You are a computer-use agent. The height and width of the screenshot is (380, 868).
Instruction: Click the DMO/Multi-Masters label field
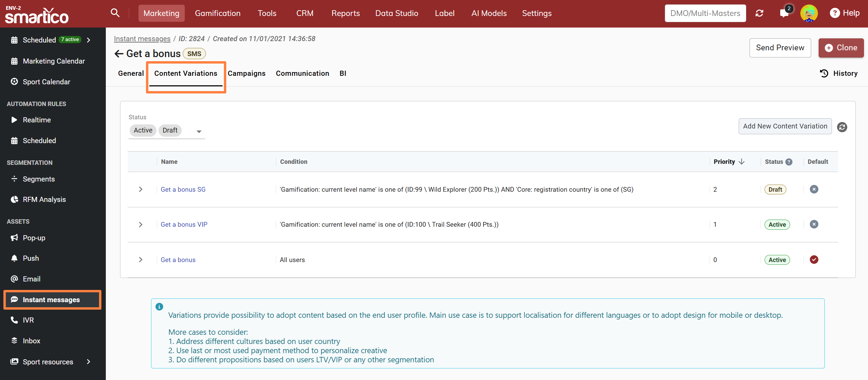pos(705,13)
